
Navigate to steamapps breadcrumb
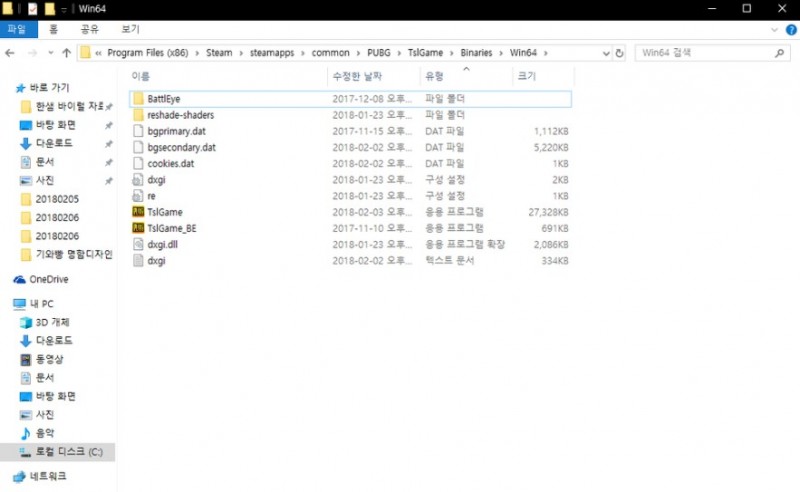(x=272, y=53)
